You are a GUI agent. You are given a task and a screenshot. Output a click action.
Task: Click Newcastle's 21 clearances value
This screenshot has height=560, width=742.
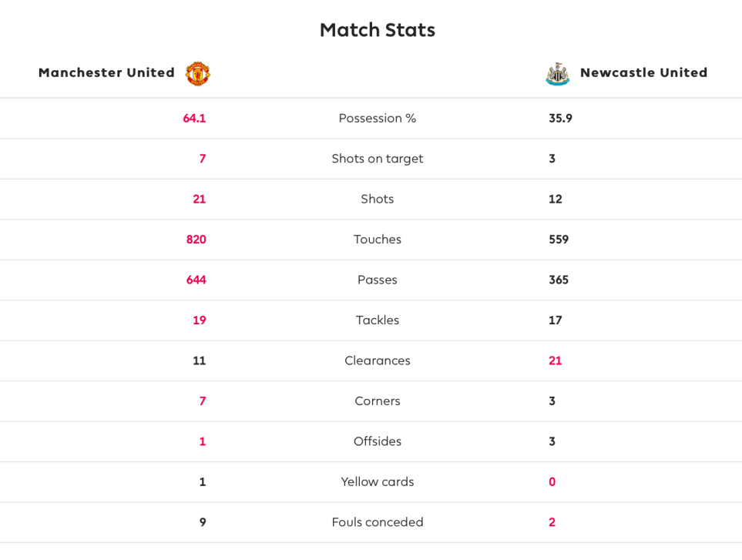click(x=556, y=360)
